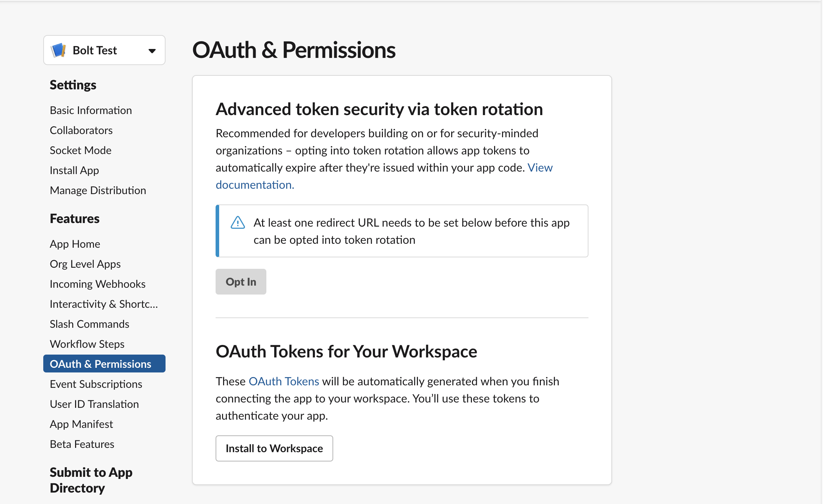Open Event Subscriptions
This screenshot has height=504, width=823.
(96, 384)
